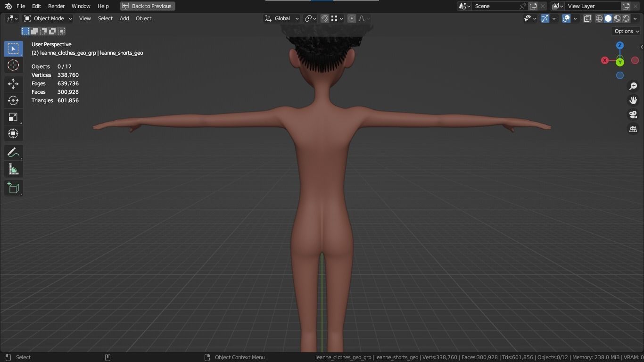This screenshot has height=362, width=644.
Task: Select the Rotate tool
Action: [x=13, y=100]
